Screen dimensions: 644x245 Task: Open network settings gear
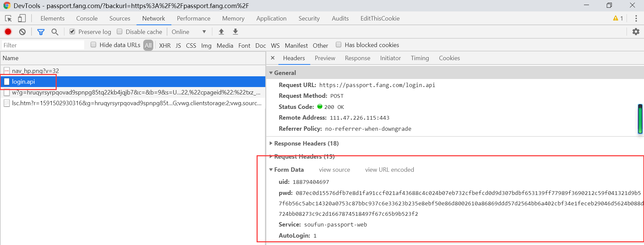click(x=636, y=32)
